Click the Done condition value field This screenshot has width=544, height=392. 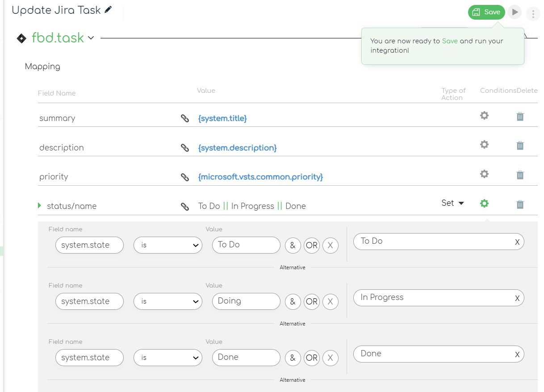246,358
